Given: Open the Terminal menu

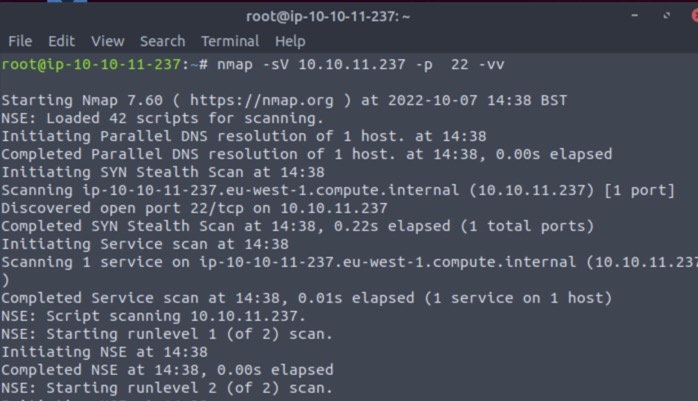Looking at the screenshot, I should [x=230, y=41].
